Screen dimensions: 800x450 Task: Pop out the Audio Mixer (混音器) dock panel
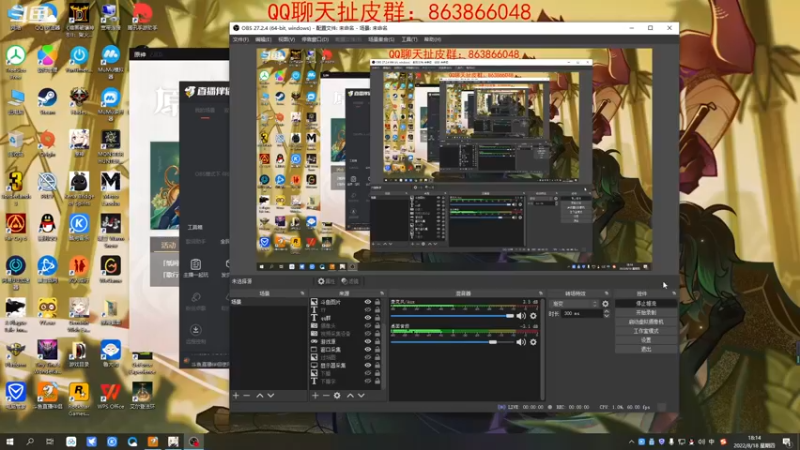(x=541, y=293)
